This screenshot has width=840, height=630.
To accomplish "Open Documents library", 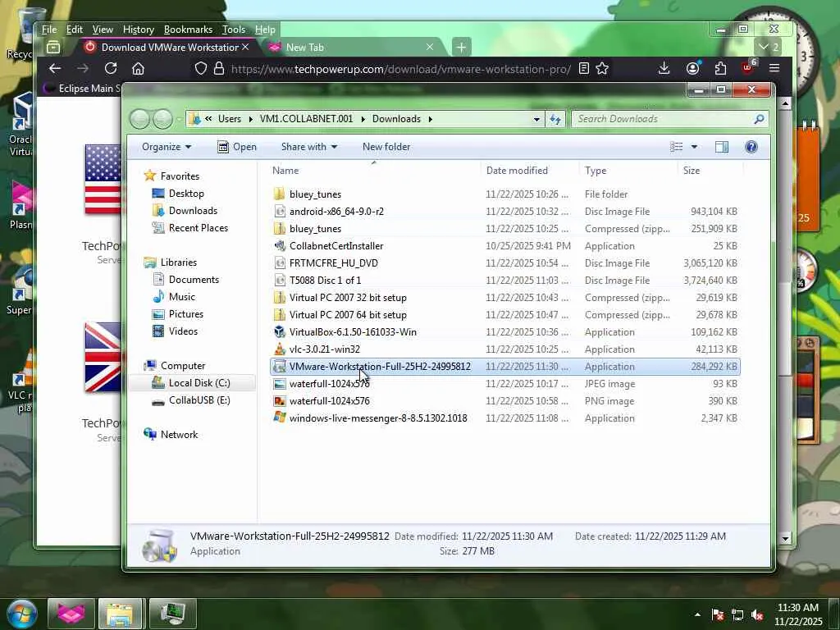I will (x=194, y=280).
